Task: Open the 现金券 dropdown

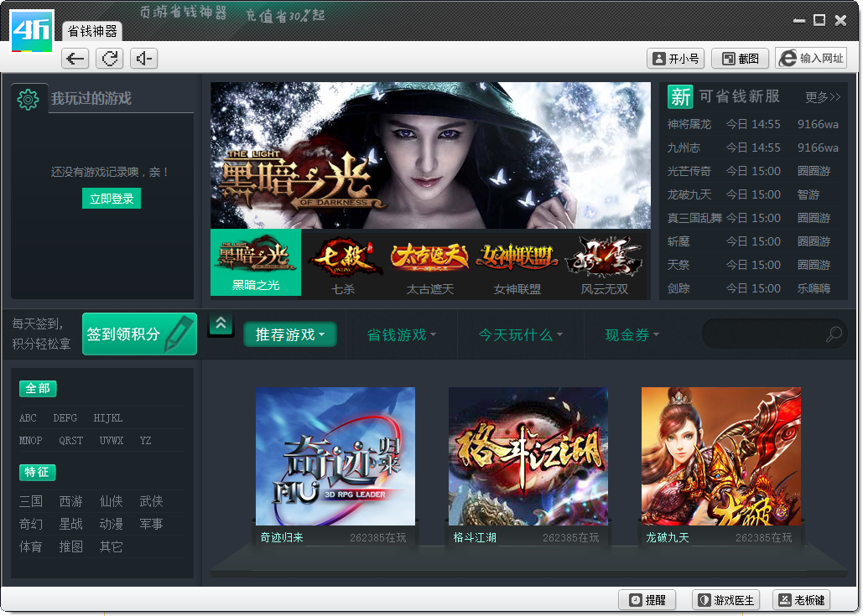Action: (x=632, y=334)
